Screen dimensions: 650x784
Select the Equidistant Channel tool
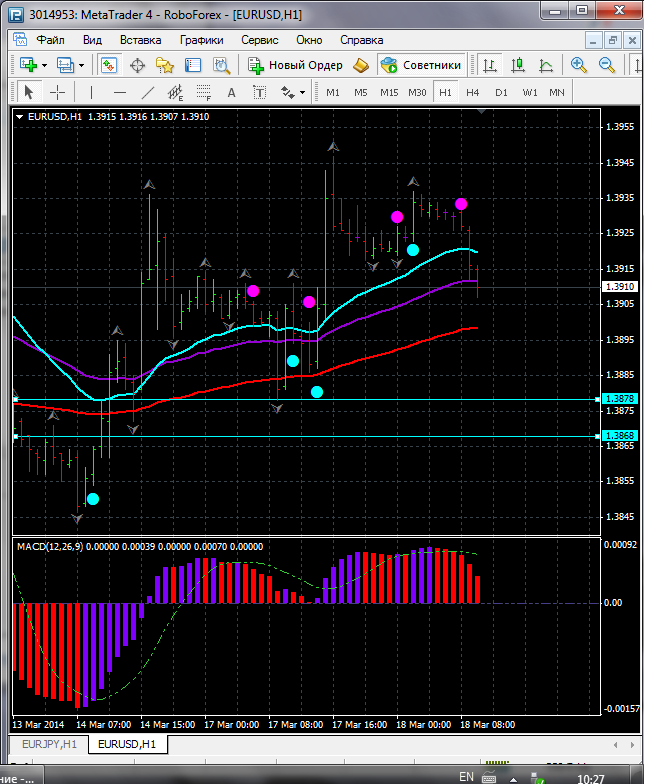(176, 92)
